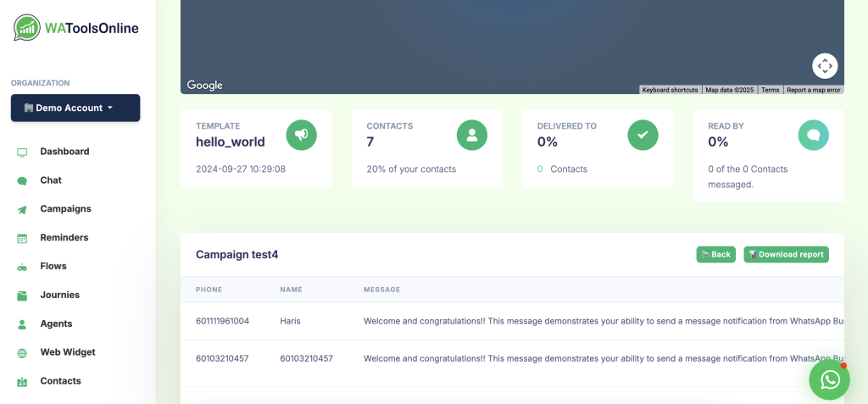Click the Read By chat bubble icon
Screen dimensions: 868x404
coord(813,135)
